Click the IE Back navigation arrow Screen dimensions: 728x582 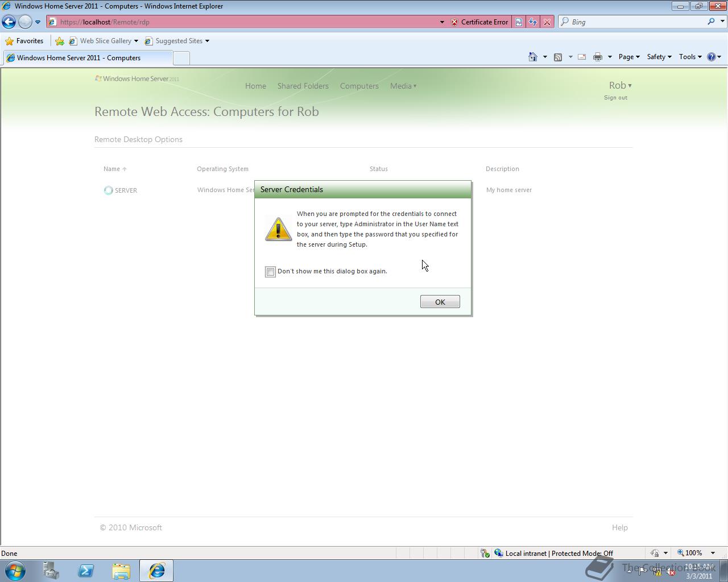pyautogui.click(x=9, y=22)
